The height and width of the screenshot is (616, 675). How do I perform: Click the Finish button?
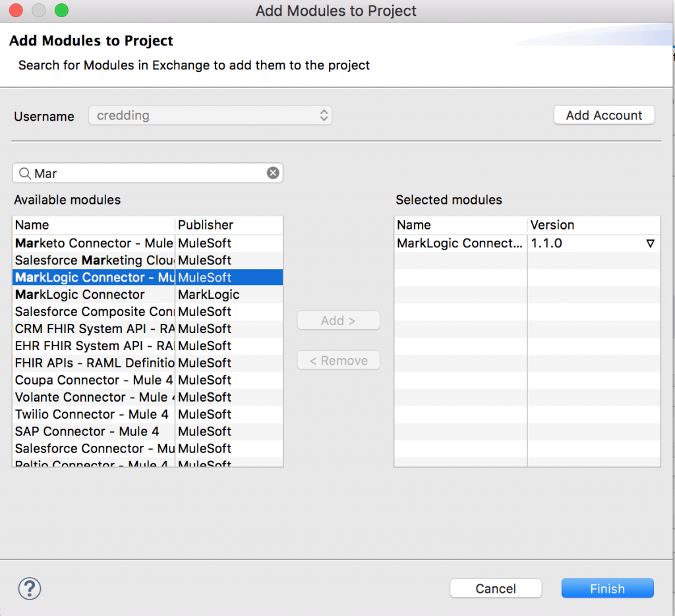point(606,588)
